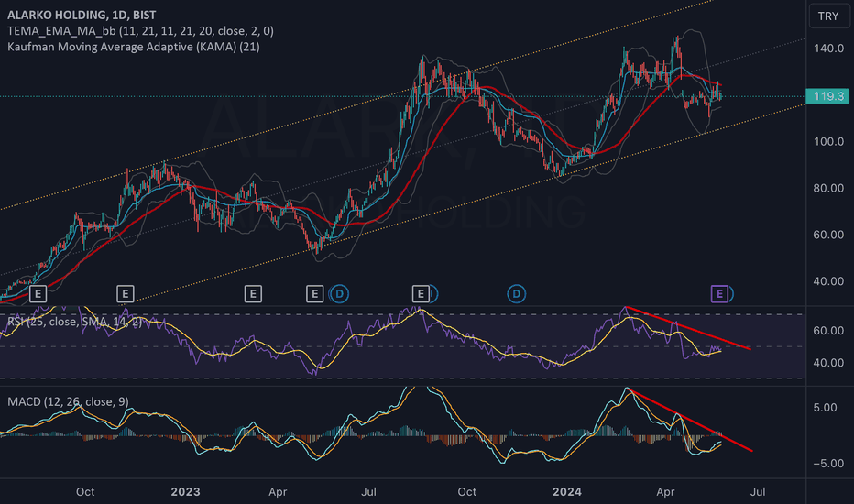Image resolution: width=854 pixels, height=504 pixels.
Task: Click the 140.0 price axis label
Action: pyautogui.click(x=829, y=49)
